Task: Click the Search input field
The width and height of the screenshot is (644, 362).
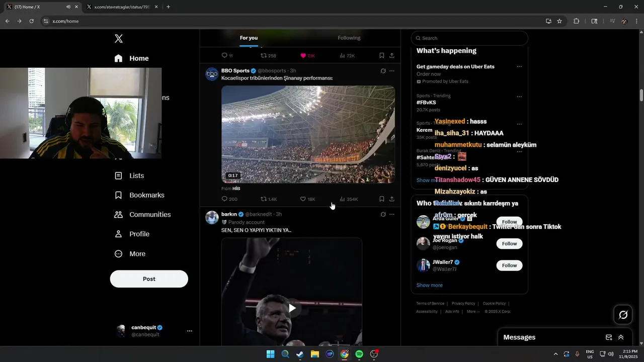Action: tap(469, 38)
